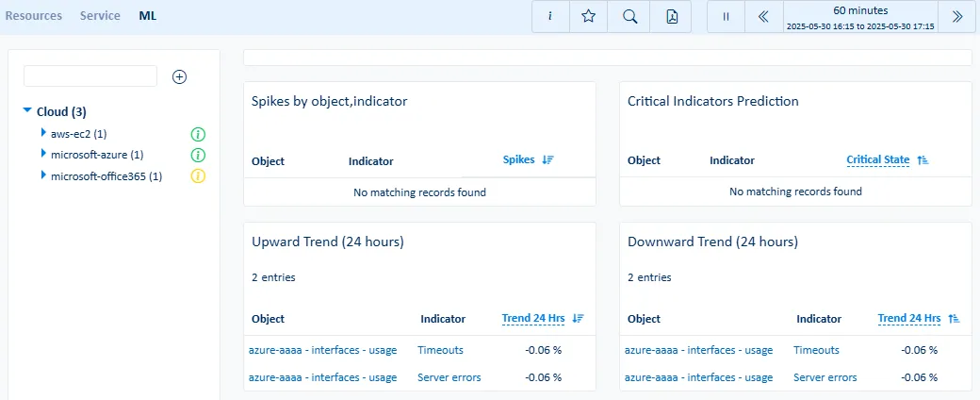Expand the aws-ec2 tree node

(43, 134)
